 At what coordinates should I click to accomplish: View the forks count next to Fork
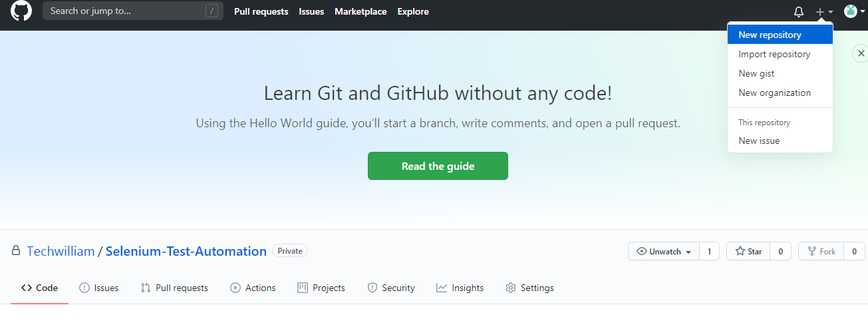point(854,251)
